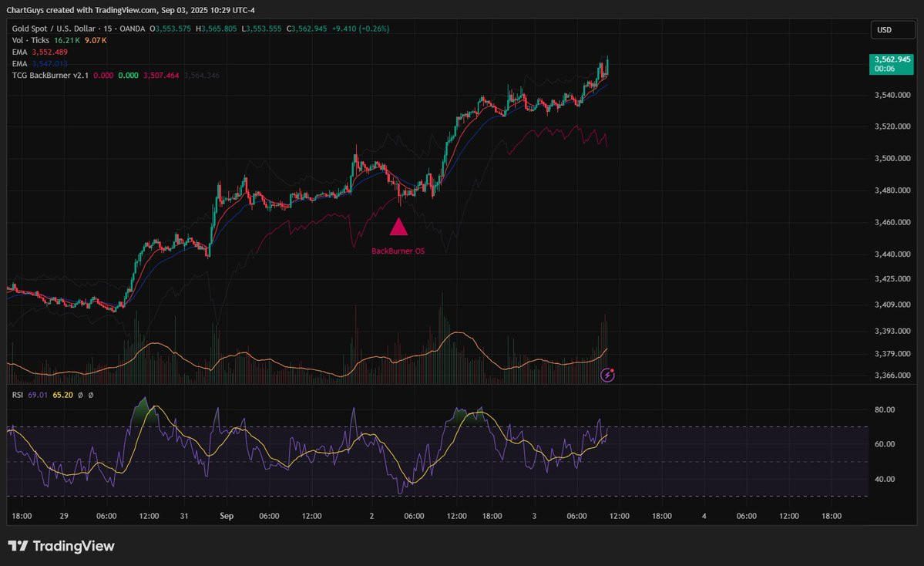Image resolution: width=924 pixels, height=566 pixels.
Task: Click the date label 4 on time axis
Action: point(704,516)
